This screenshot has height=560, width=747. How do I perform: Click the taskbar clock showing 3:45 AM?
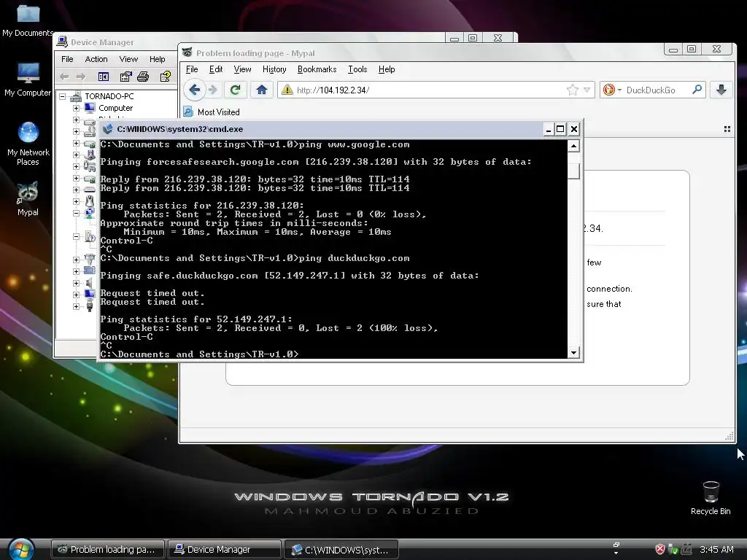(716, 549)
